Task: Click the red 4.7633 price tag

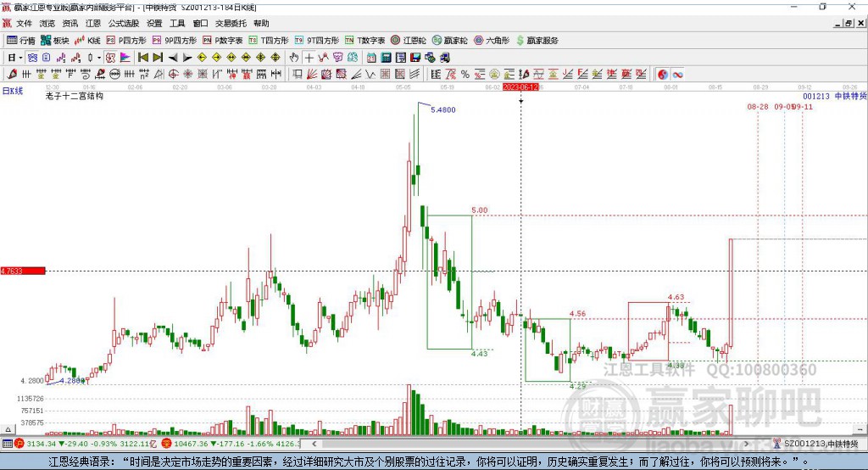Action: tap(23, 271)
